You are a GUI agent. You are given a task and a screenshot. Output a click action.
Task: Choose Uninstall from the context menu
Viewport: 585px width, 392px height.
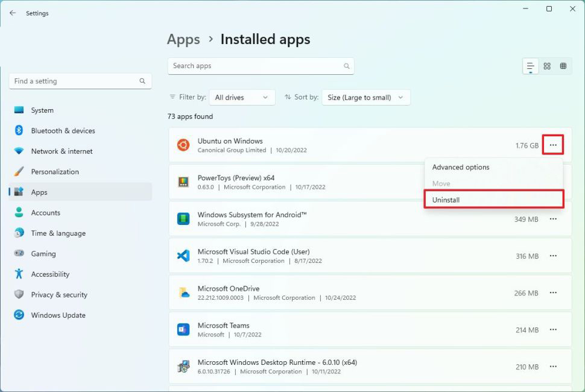click(493, 200)
